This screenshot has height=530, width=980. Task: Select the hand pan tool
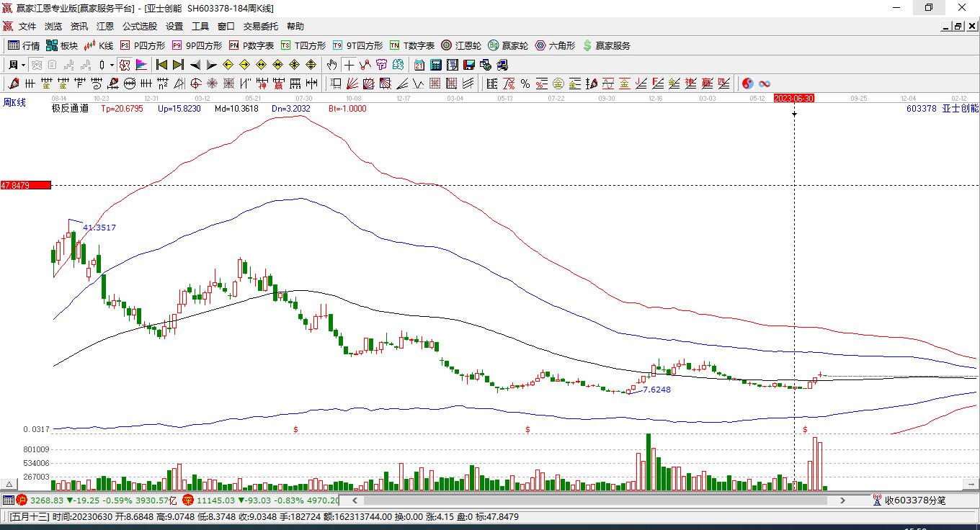point(331,65)
